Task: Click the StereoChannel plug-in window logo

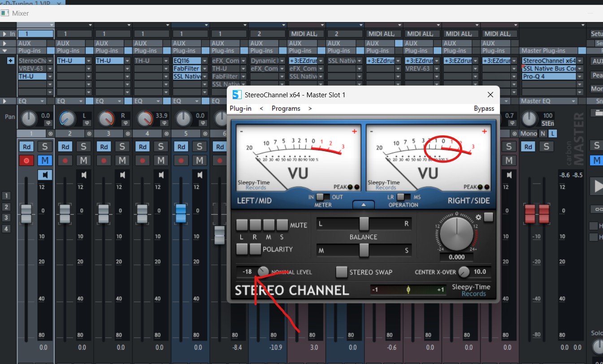Action: (237, 95)
